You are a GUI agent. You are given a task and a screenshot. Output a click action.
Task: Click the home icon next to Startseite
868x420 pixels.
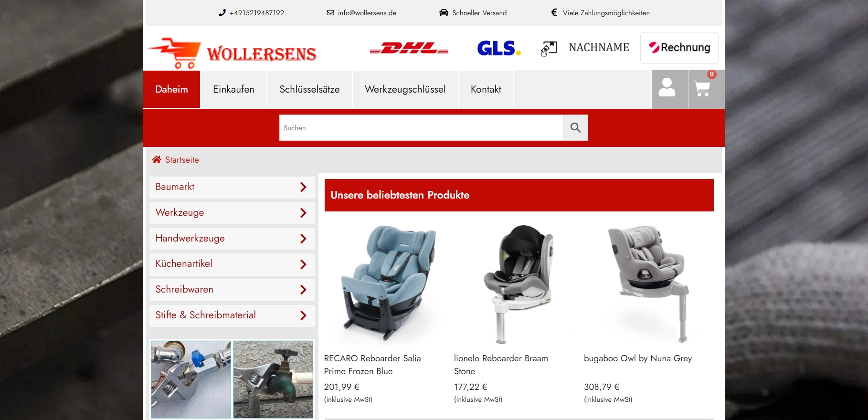(x=157, y=159)
